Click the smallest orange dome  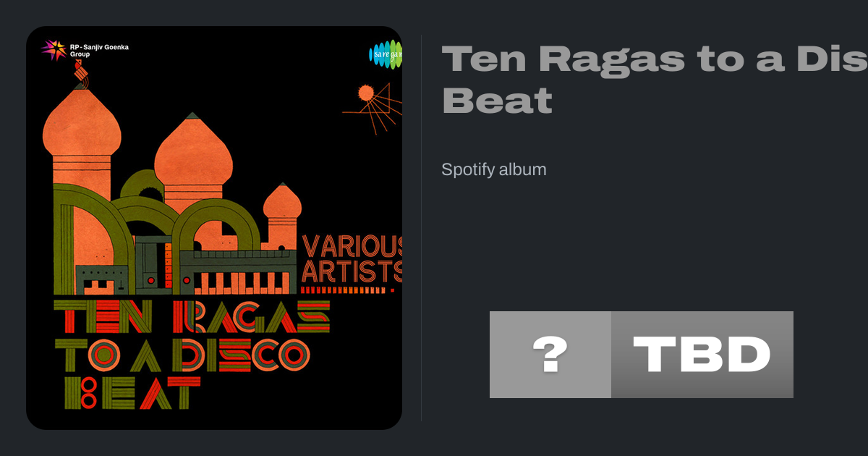coord(282,200)
